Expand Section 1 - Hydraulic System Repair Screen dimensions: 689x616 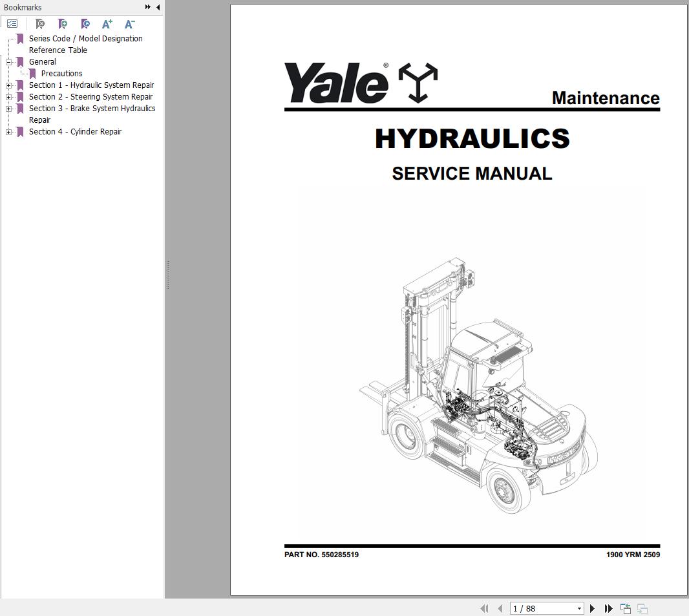(x=8, y=86)
